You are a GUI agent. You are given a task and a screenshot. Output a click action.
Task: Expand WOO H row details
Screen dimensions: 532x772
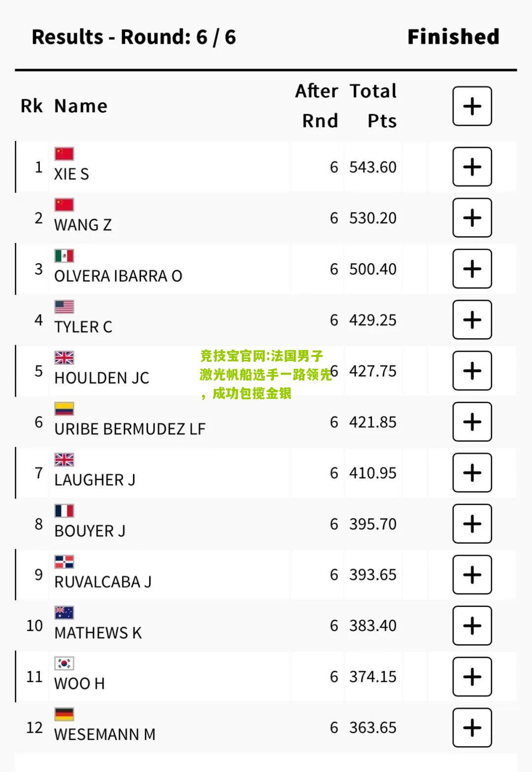tap(472, 677)
